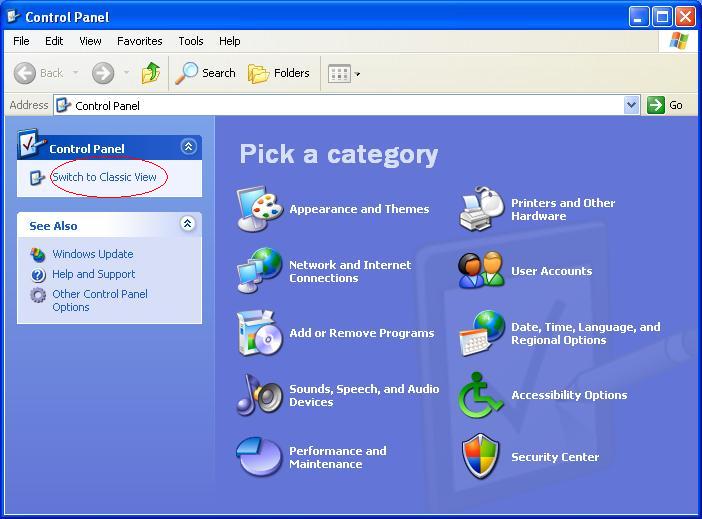Image resolution: width=702 pixels, height=519 pixels.
Task: Click the Windows Update icon
Action: tap(38, 254)
